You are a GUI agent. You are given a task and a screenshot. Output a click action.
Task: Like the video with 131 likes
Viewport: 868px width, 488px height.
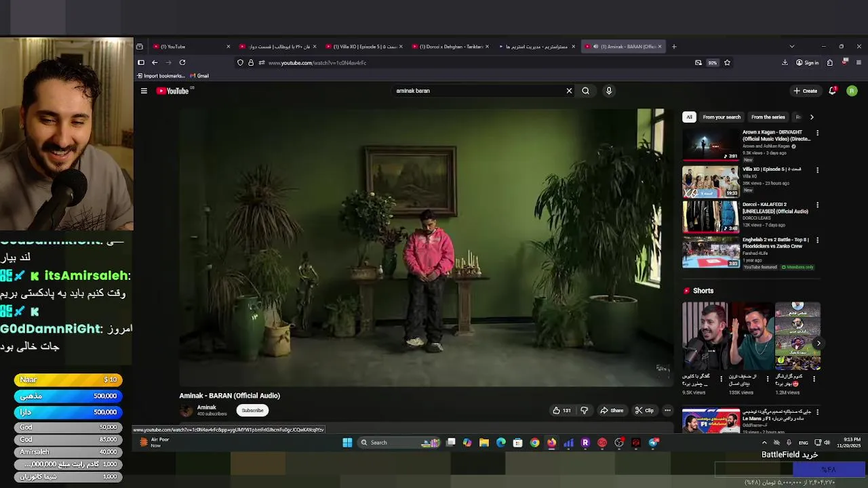pos(561,410)
